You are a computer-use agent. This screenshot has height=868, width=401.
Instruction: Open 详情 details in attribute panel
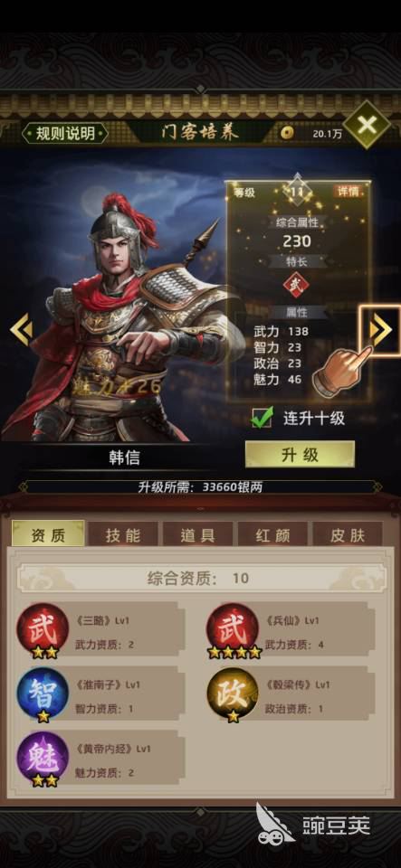click(x=349, y=192)
